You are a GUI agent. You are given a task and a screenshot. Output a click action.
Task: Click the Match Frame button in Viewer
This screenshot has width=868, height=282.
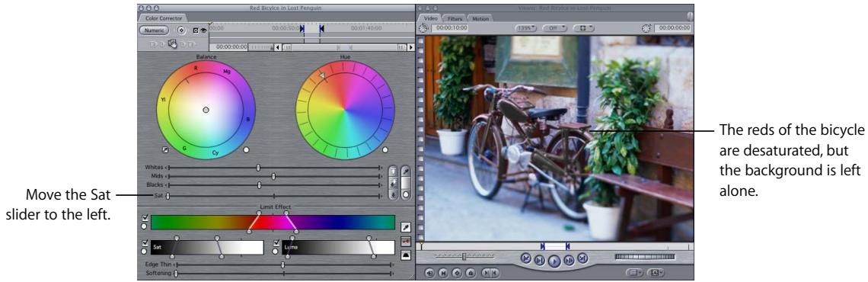click(429, 273)
